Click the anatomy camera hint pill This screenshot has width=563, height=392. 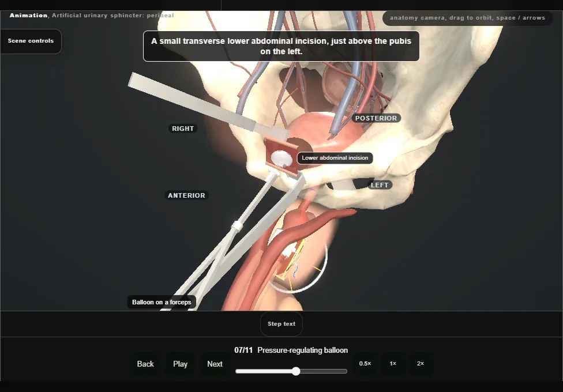tap(467, 18)
